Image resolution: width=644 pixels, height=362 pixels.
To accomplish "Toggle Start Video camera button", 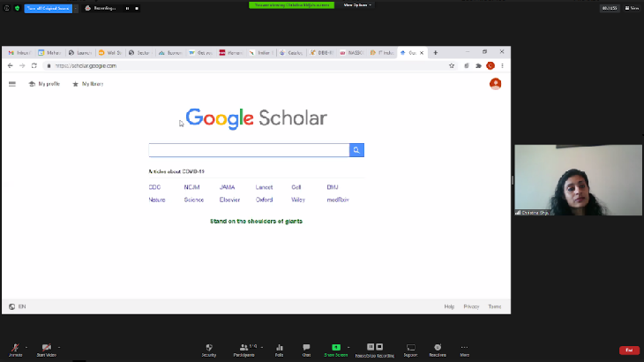I will [46, 347].
